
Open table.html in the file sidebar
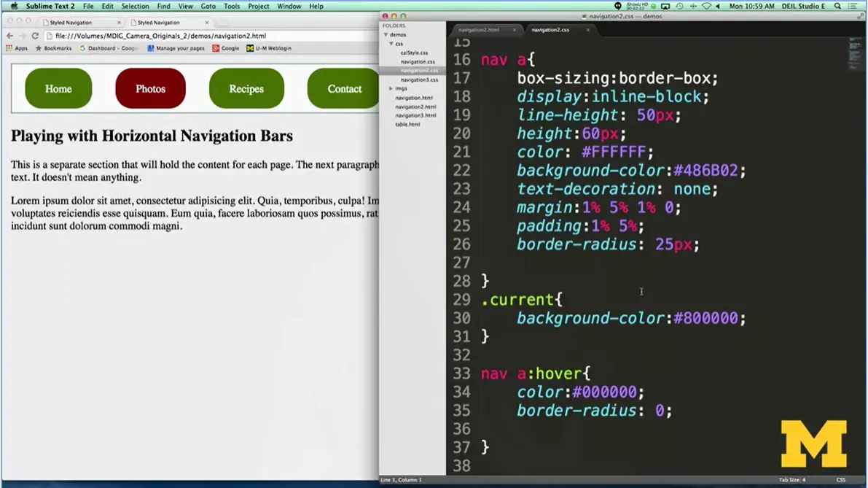[407, 124]
